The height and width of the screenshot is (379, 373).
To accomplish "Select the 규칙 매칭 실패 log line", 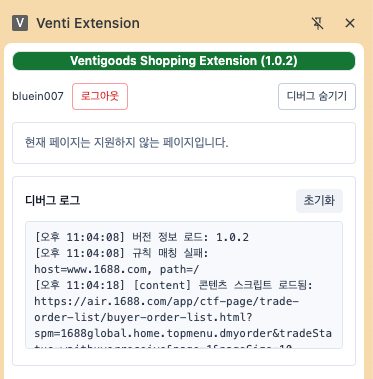I will click(121, 253).
